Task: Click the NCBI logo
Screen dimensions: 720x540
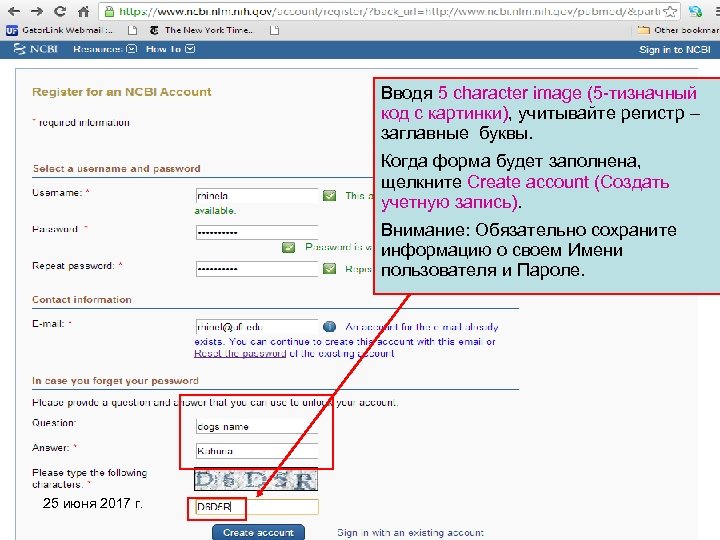Action: [36, 49]
